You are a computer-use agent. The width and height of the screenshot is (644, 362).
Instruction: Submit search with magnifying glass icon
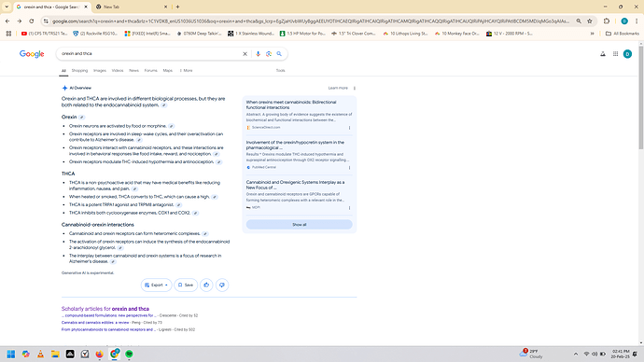(x=279, y=54)
